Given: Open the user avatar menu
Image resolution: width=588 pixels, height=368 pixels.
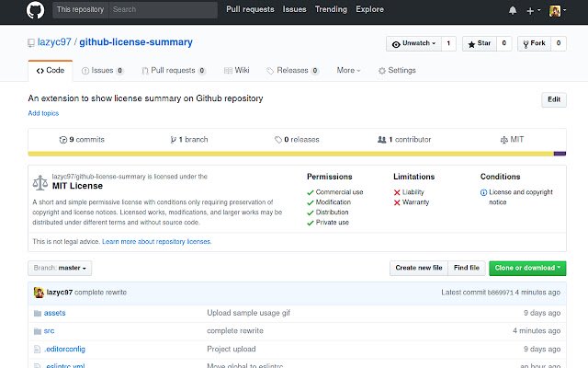Looking at the screenshot, I should tap(558, 11).
